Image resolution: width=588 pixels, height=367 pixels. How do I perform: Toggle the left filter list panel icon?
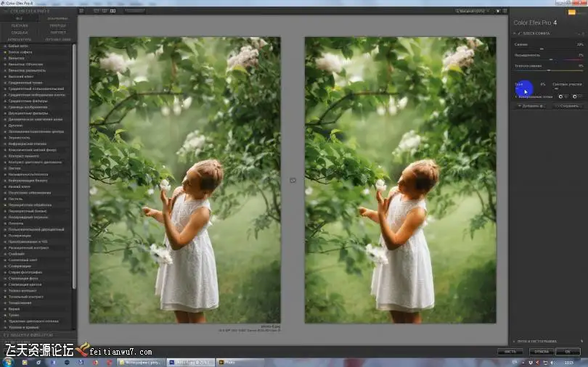point(81,11)
